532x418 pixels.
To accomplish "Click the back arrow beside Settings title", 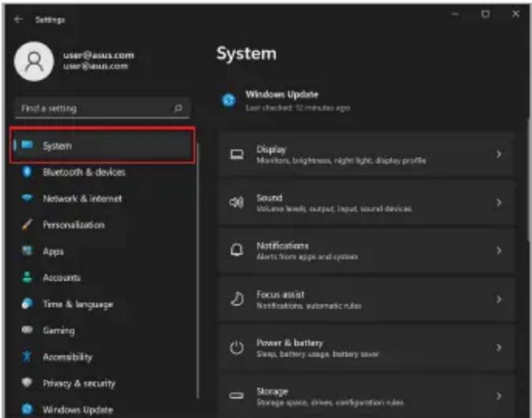I will click(x=18, y=20).
